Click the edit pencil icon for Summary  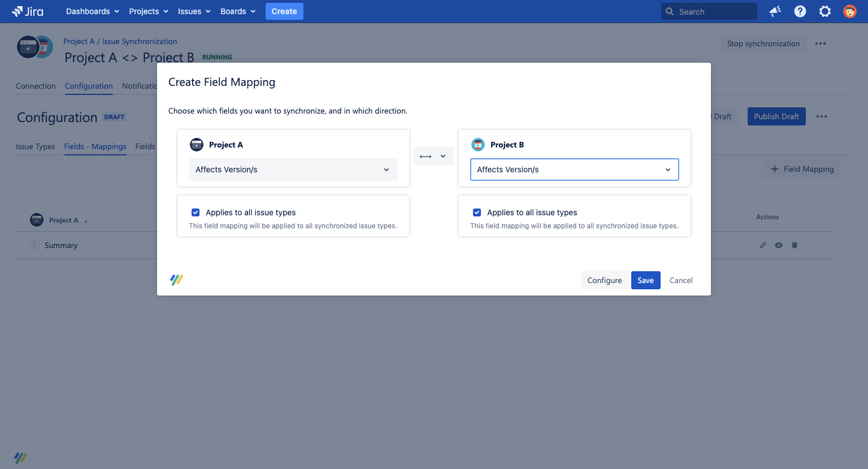(763, 245)
